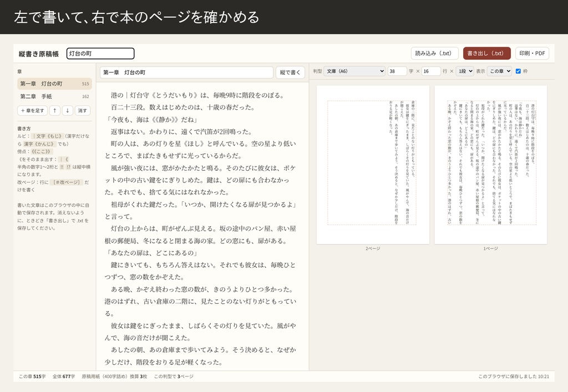
Task: Click the 《《ここ》》 emphasis syntax example
Action: [42, 151]
